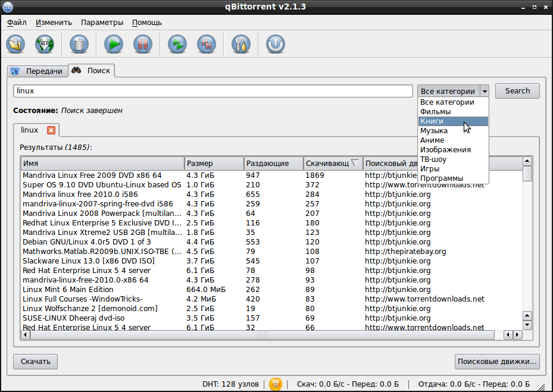This screenshot has width=553, height=392.
Task: Select Изображения in the category dropdown
Action: coord(453,150)
